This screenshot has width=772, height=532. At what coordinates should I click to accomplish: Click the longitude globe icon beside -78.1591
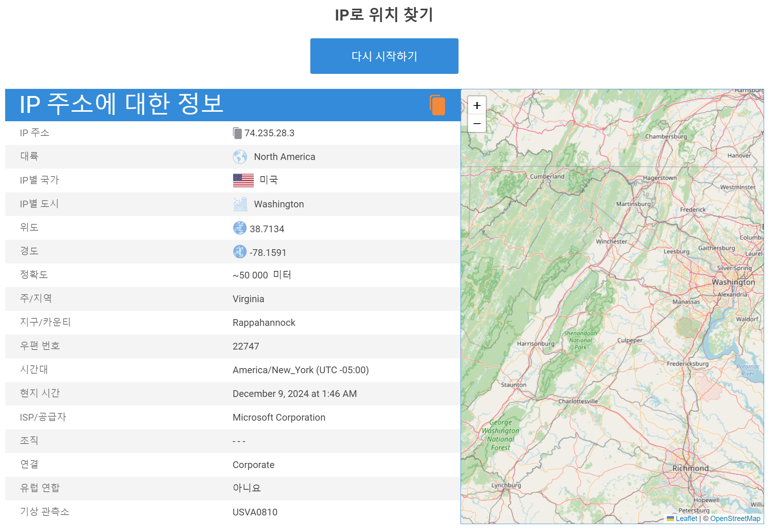(240, 252)
